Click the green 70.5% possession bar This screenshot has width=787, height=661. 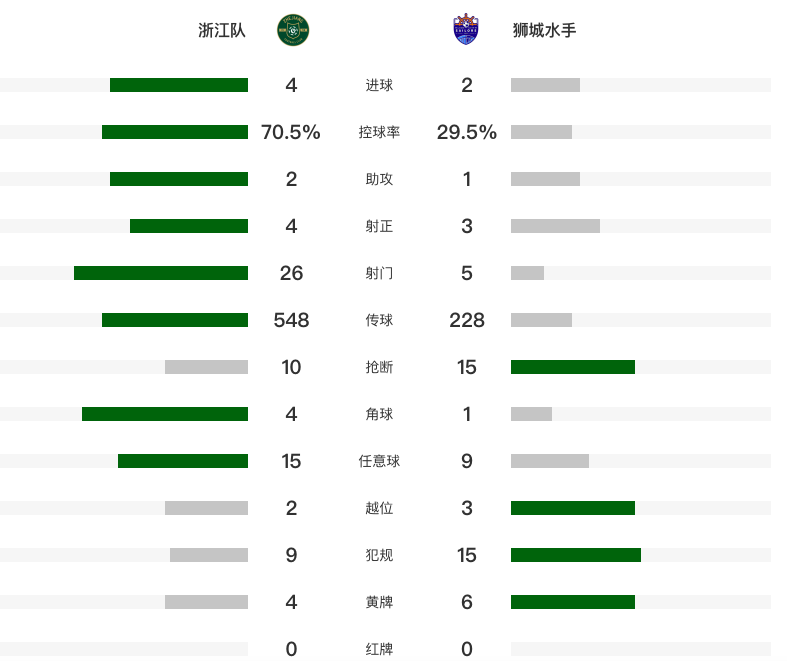(175, 132)
